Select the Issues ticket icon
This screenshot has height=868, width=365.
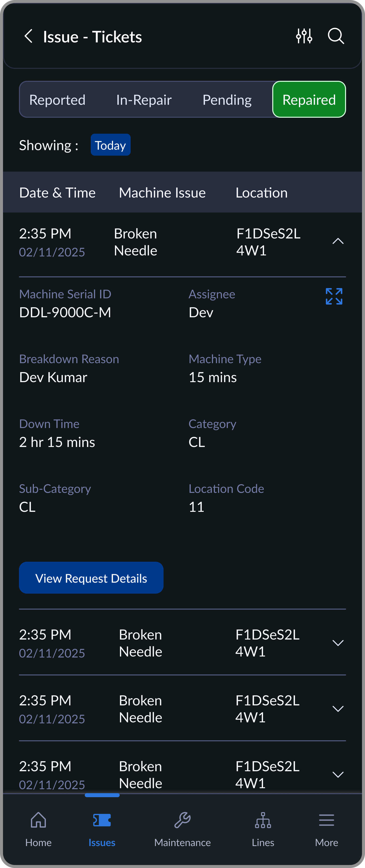pyautogui.click(x=102, y=820)
